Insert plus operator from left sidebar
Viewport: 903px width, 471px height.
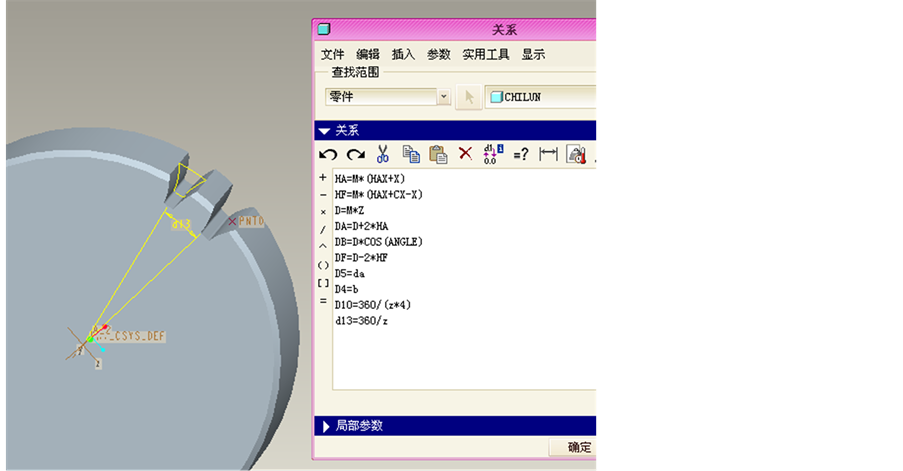click(322, 178)
